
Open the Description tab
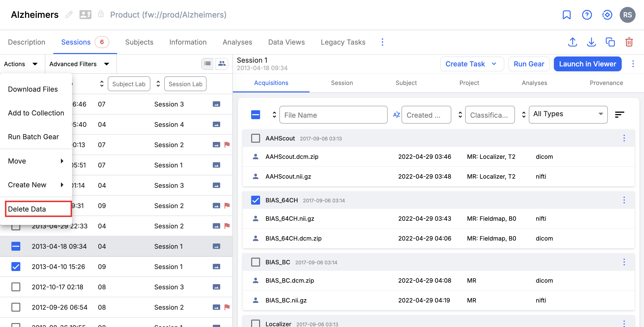(27, 42)
